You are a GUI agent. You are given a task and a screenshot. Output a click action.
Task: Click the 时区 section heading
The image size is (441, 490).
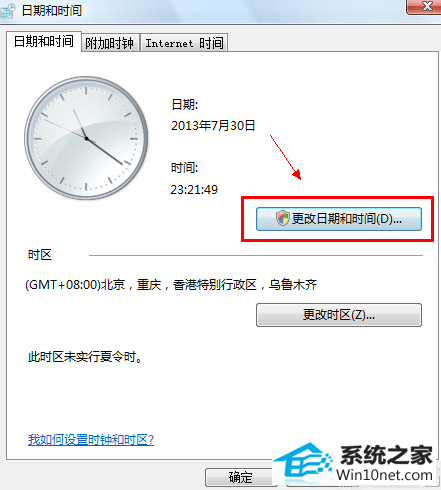[x=40, y=255]
